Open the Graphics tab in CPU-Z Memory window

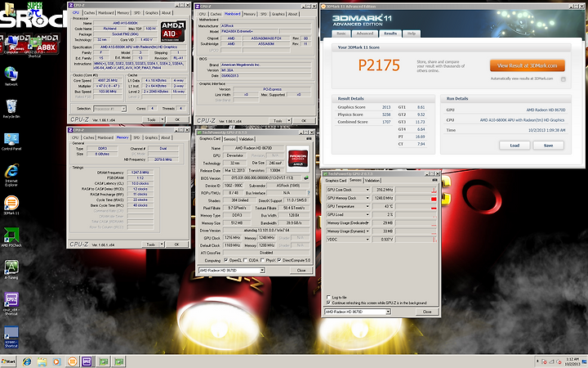151,137
